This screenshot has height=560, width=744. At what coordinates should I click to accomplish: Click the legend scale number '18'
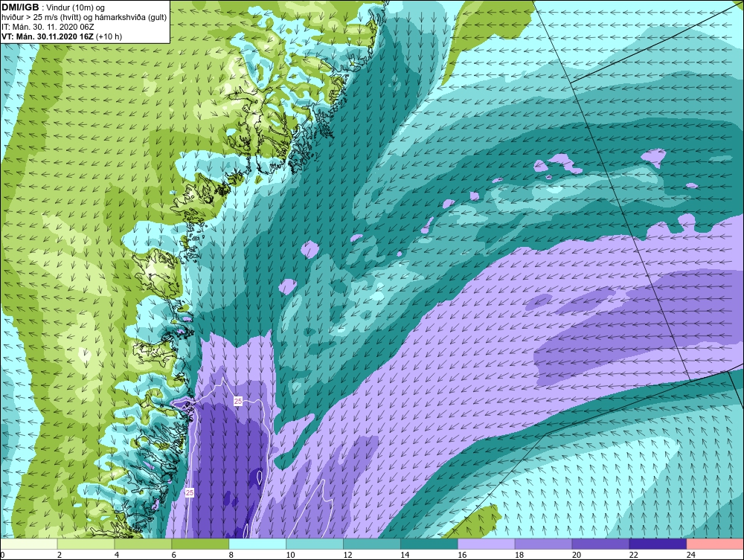point(519,555)
